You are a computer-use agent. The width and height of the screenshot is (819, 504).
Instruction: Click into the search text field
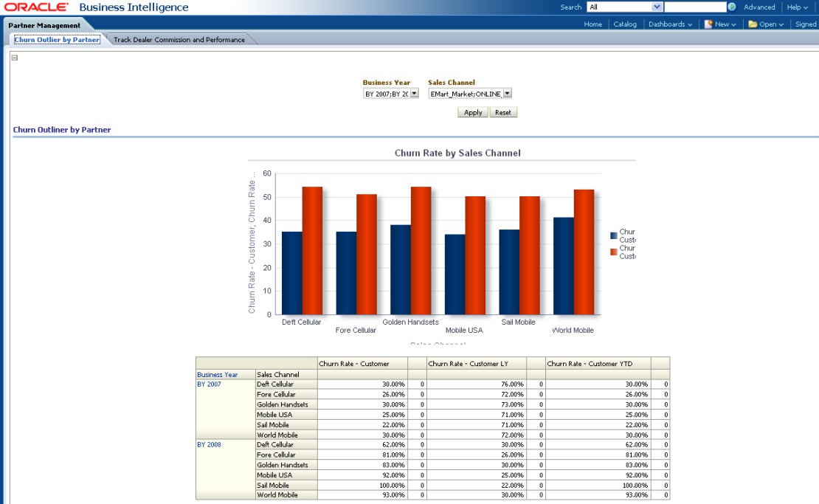[x=695, y=7]
